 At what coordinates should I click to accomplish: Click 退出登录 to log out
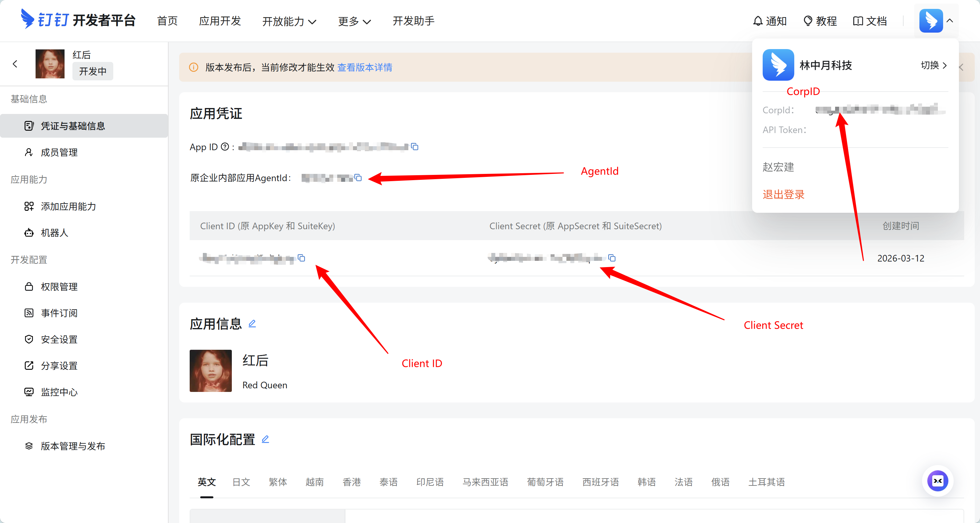click(x=783, y=194)
